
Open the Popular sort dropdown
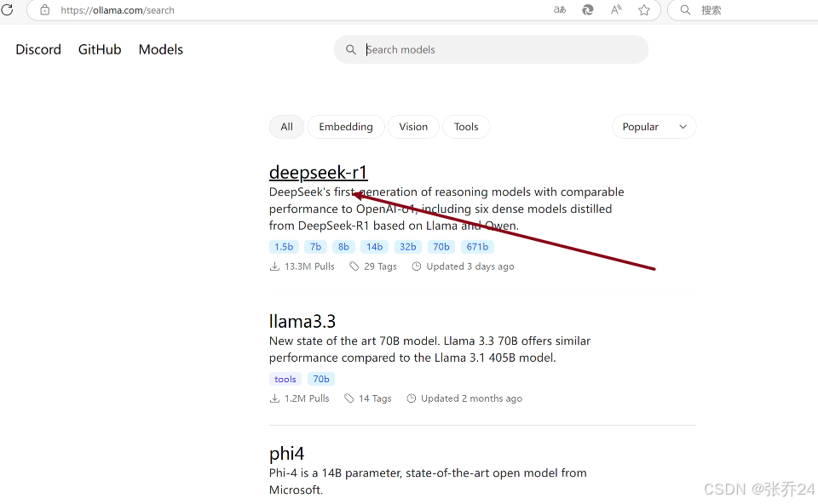[654, 127]
